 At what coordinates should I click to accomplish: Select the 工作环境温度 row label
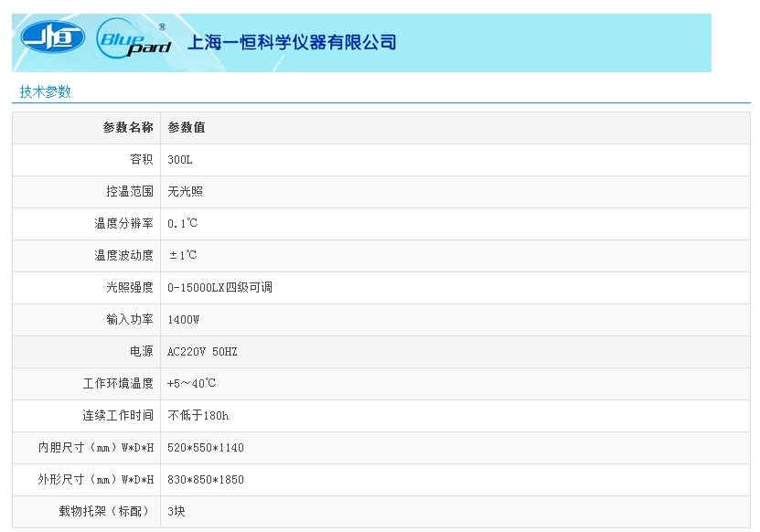point(118,384)
